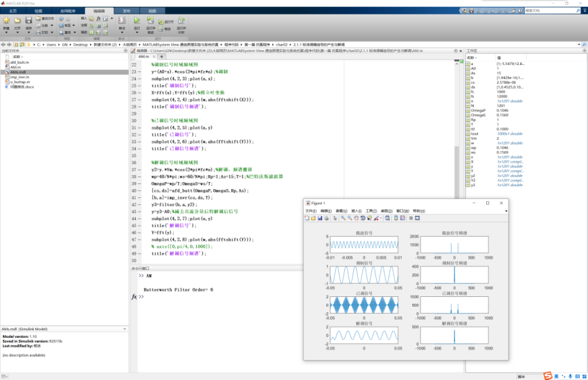This screenshot has height=380, width=588.
Task: Click Figure 1 new figure icon
Action: 307,218
